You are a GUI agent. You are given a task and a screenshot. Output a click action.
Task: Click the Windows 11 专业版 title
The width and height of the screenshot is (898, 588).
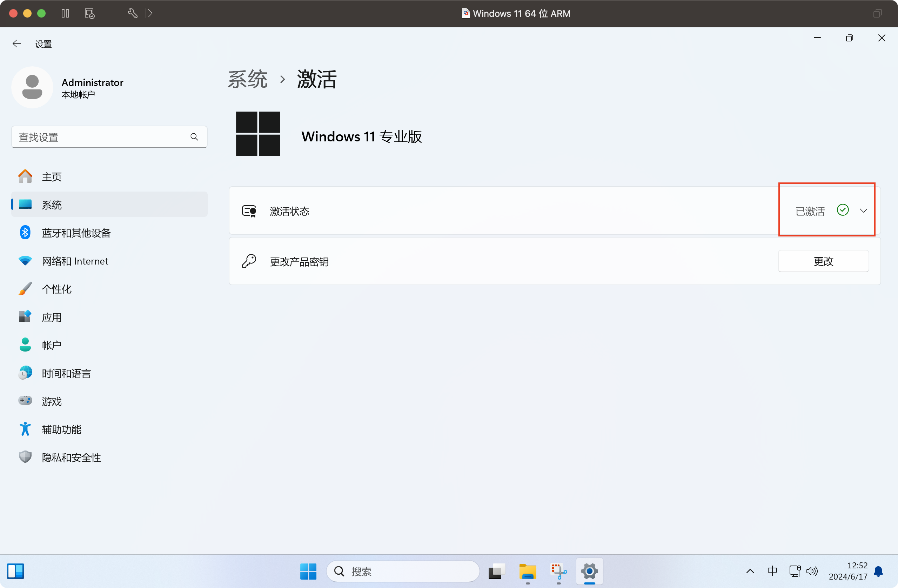[361, 136]
